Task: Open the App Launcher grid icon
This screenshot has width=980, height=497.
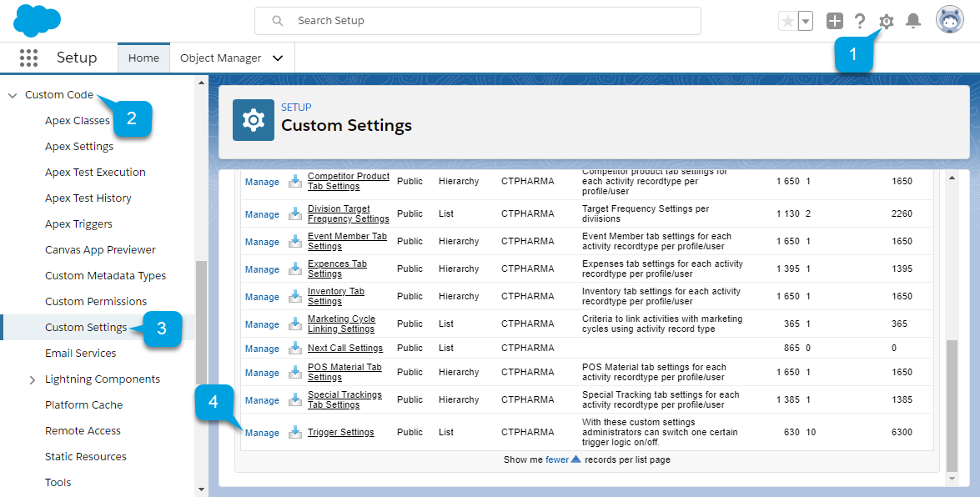Action: (29, 58)
